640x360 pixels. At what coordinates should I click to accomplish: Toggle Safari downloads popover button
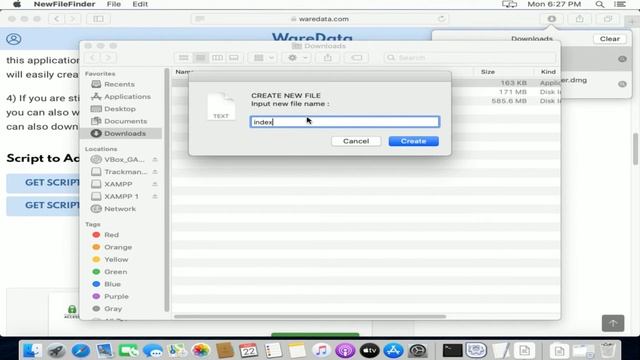[551, 19]
